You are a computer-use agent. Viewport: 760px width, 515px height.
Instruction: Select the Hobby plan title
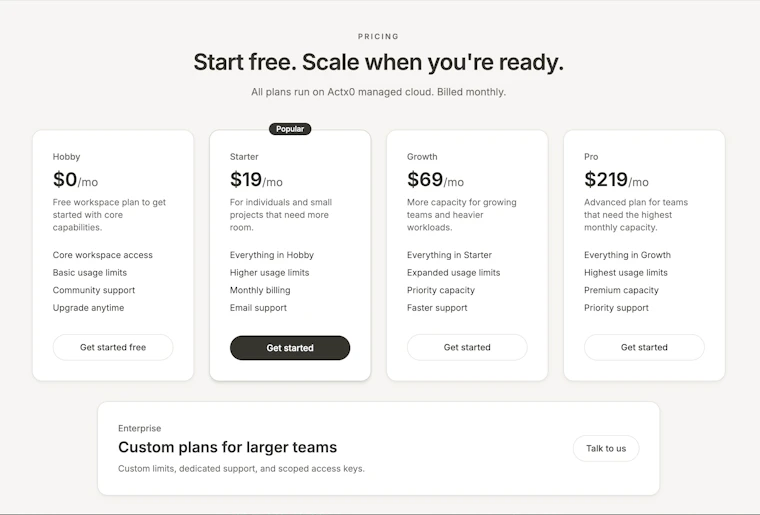[66, 157]
